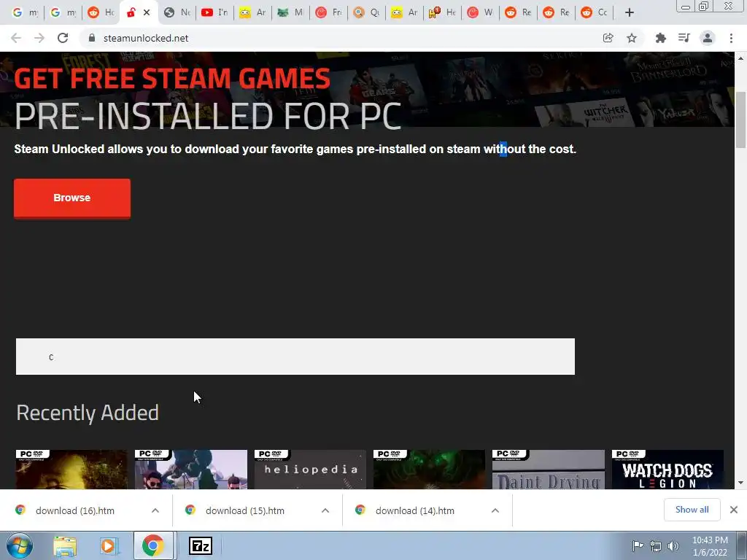747x560 pixels.
Task: Click the Recently Added heading
Action: (88, 413)
